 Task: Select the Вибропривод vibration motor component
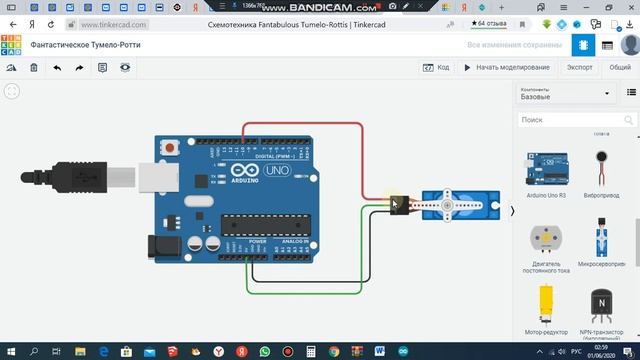(601, 175)
